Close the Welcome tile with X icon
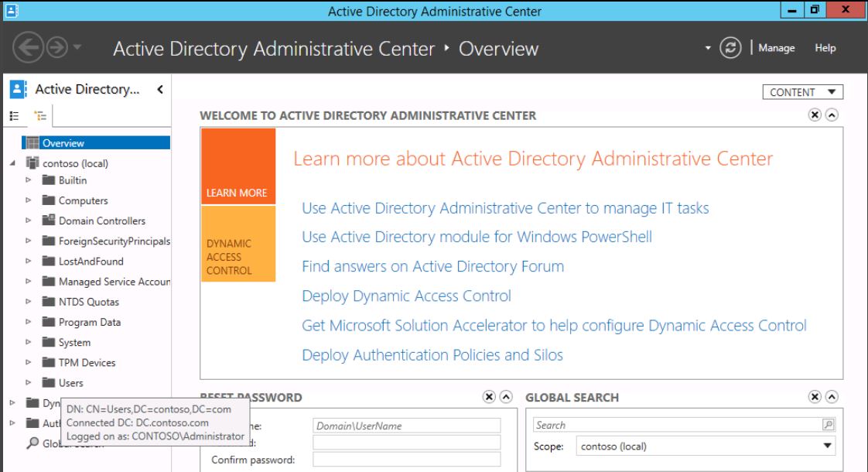Viewport: 868px width, 472px height. tap(814, 115)
